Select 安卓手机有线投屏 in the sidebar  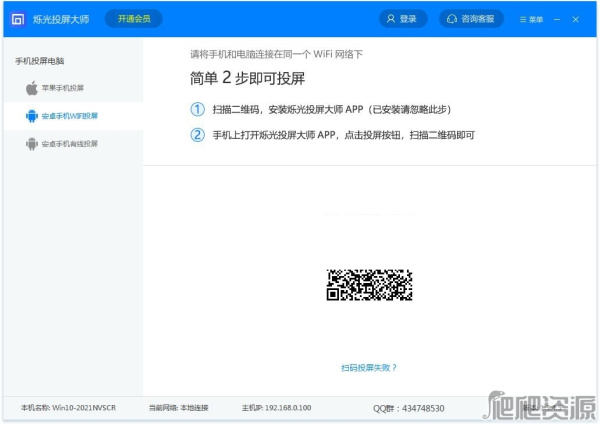pyautogui.click(x=73, y=144)
